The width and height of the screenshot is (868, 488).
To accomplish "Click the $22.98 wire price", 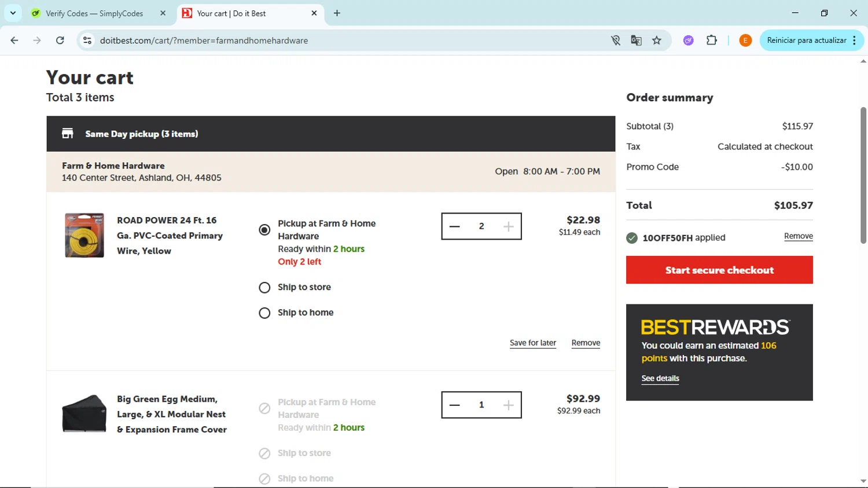I will tap(583, 220).
